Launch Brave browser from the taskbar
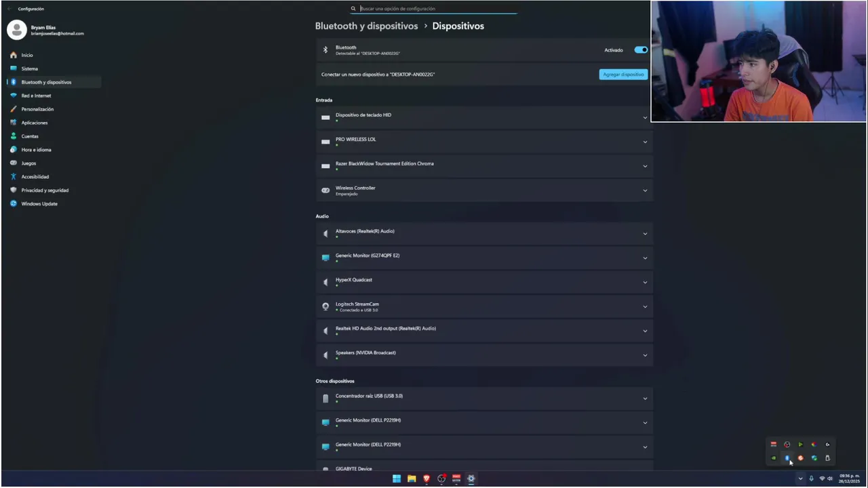The height and width of the screenshot is (488, 868). coord(427,479)
